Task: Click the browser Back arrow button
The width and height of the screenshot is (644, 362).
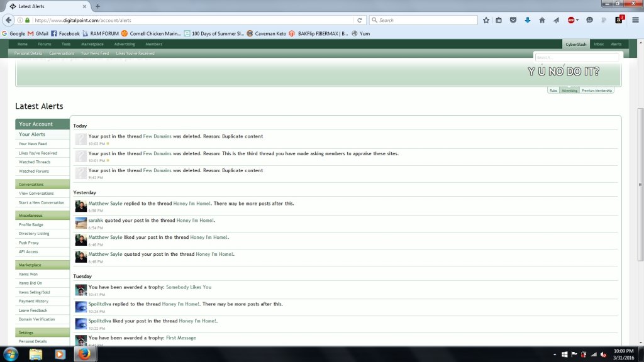Action: click(9, 19)
